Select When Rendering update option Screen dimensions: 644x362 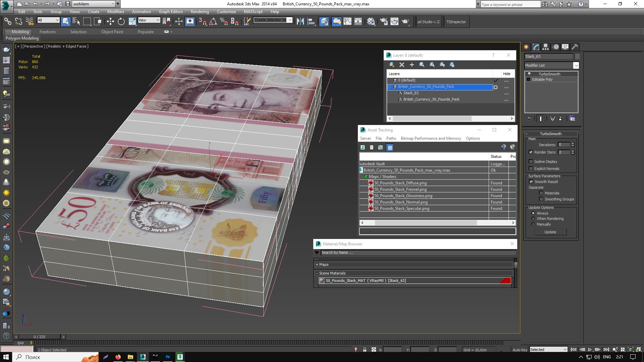coord(533,219)
